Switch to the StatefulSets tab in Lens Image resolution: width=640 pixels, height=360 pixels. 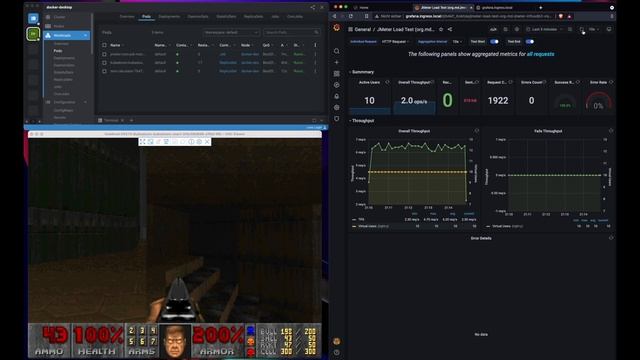click(x=226, y=17)
